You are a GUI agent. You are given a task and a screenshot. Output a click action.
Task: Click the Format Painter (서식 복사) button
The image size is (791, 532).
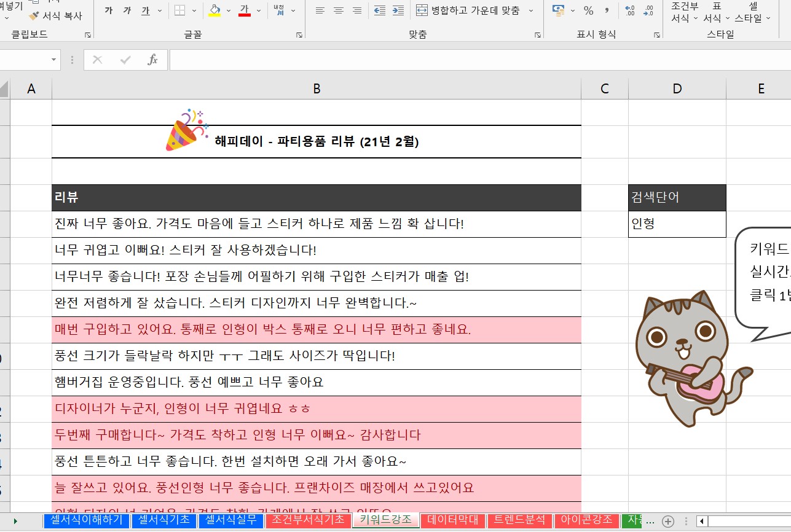55,16
